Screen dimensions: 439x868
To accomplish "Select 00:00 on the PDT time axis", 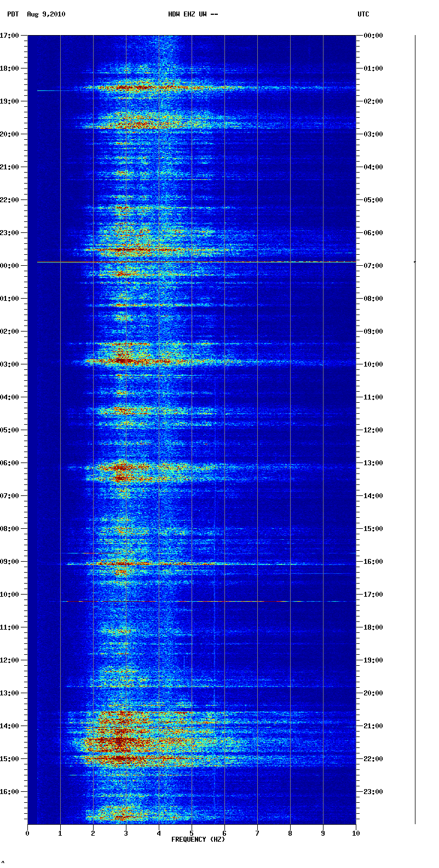I will tap(9, 266).
